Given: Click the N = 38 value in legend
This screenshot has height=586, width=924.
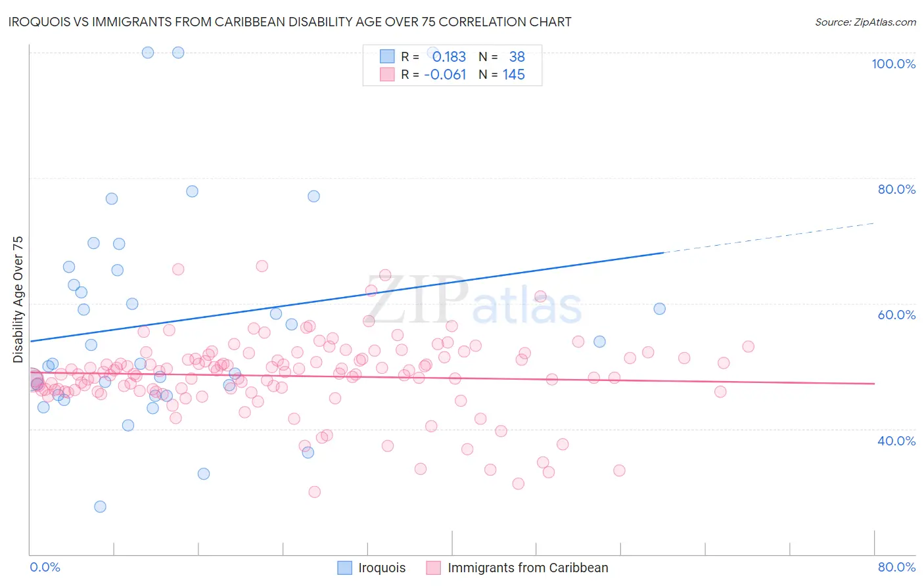Looking at the screenshot, I should [x=501, y=56].
